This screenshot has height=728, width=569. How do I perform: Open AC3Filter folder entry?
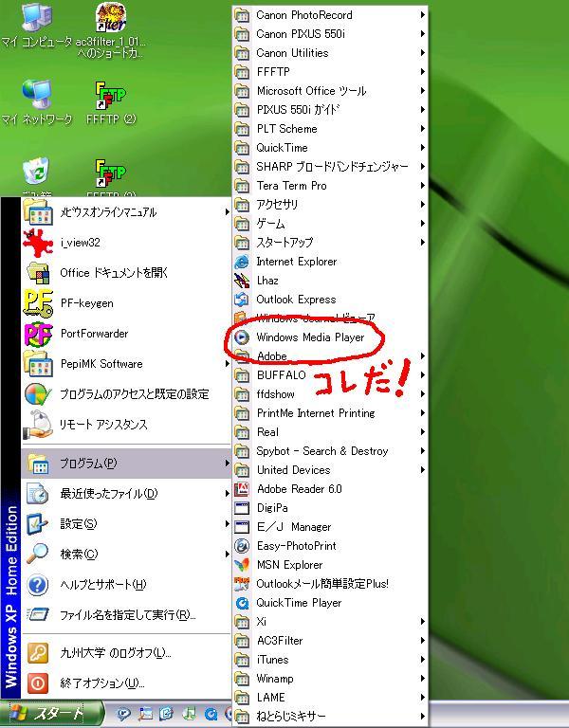point(330,641)
